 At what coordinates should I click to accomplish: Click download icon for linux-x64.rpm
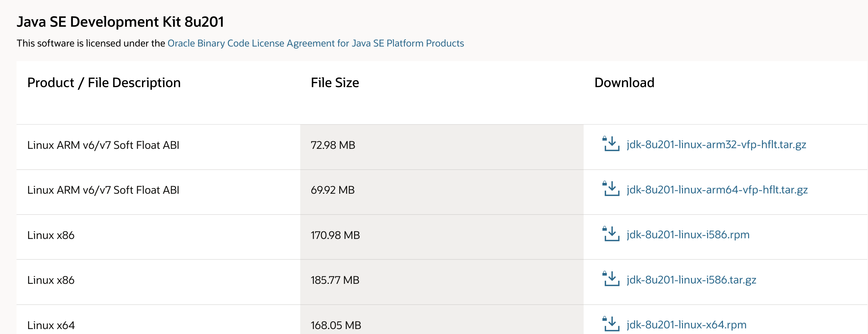[611, 324]
